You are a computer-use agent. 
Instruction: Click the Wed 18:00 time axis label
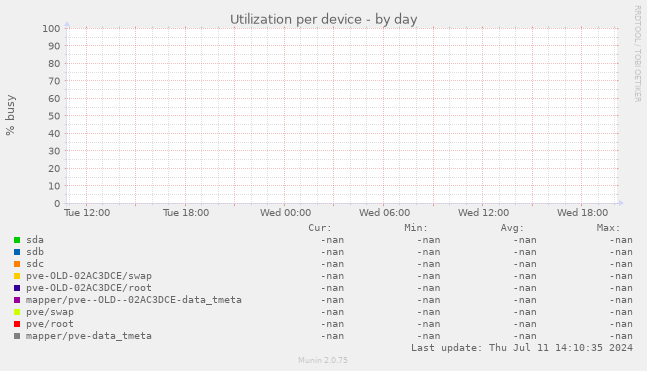pyautogui.click(x=582, y=213)
